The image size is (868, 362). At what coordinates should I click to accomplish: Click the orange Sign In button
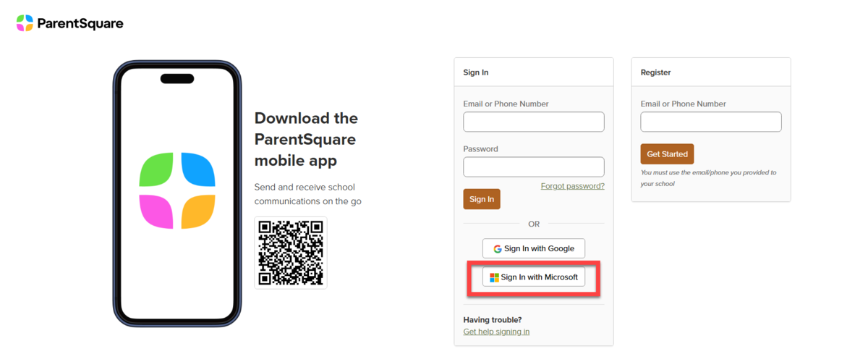pos(482,199)
